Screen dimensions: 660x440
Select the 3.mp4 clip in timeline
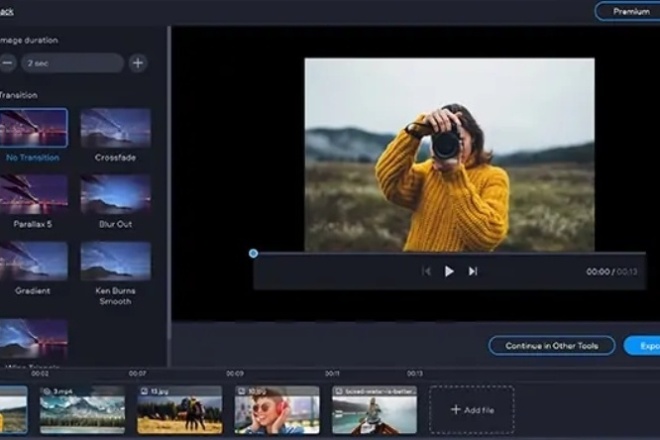[82, 410]
